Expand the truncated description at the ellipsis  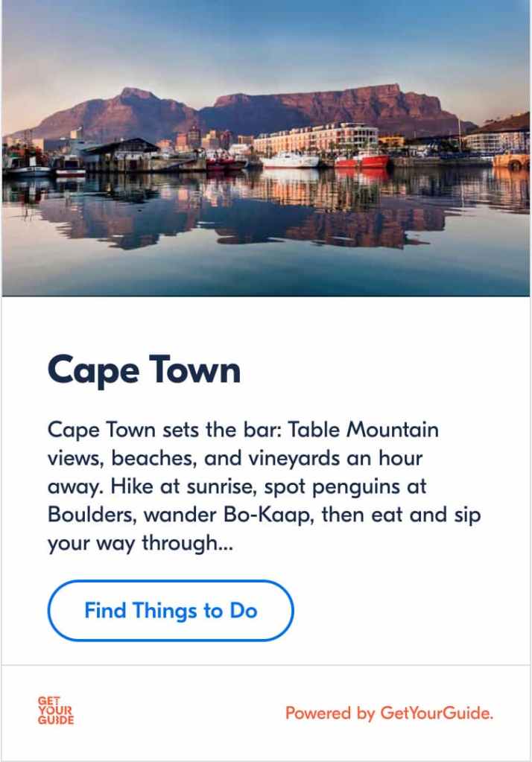223,544
